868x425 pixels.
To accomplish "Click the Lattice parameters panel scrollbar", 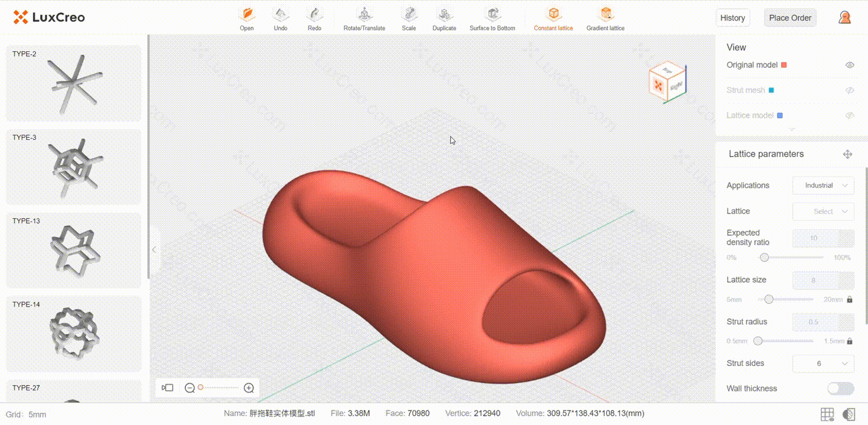I will point(866,245).
